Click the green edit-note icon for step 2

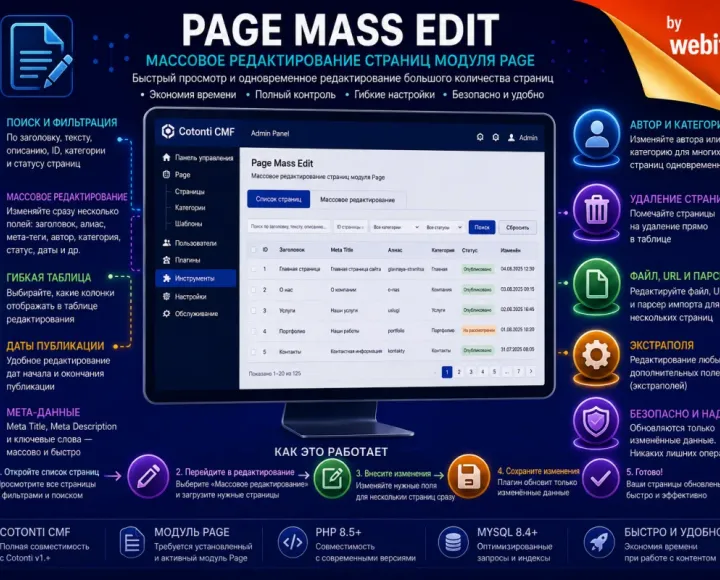coord(332,478)
